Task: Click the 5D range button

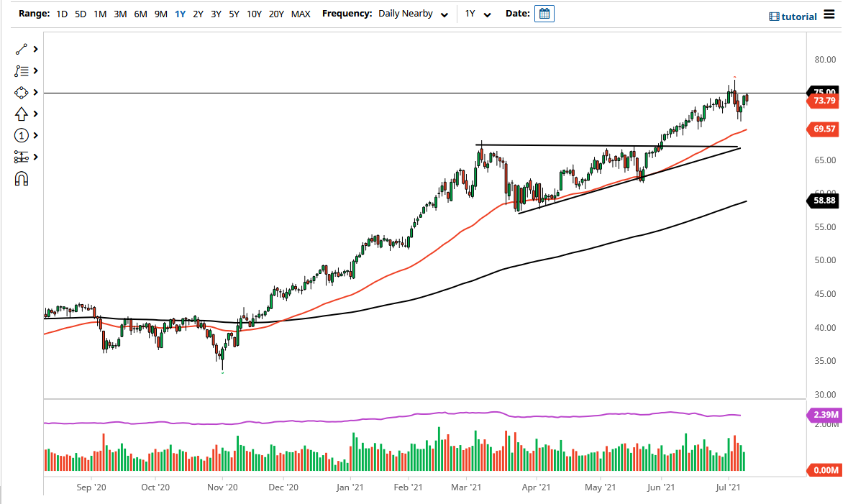Action: click(79, 13)
